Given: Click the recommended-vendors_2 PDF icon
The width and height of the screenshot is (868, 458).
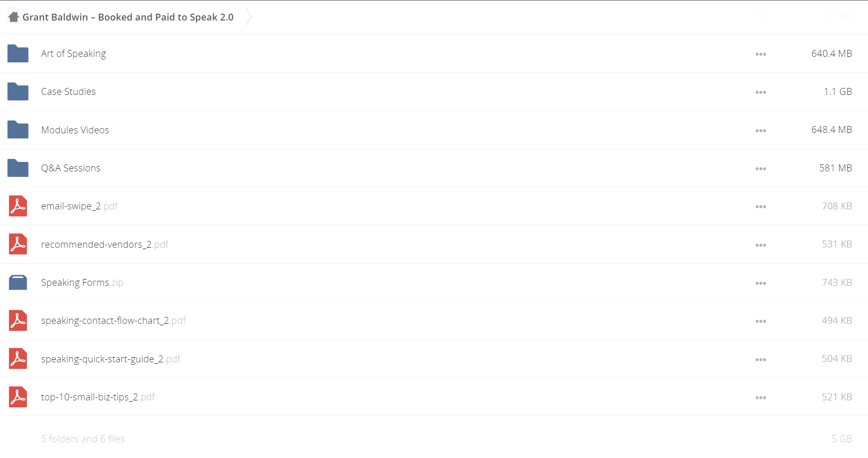Looking at the screenshot, I should coord(18,244).
